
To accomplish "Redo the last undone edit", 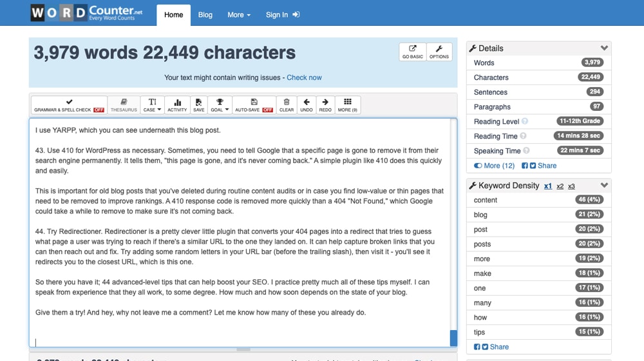I will 325,105.
